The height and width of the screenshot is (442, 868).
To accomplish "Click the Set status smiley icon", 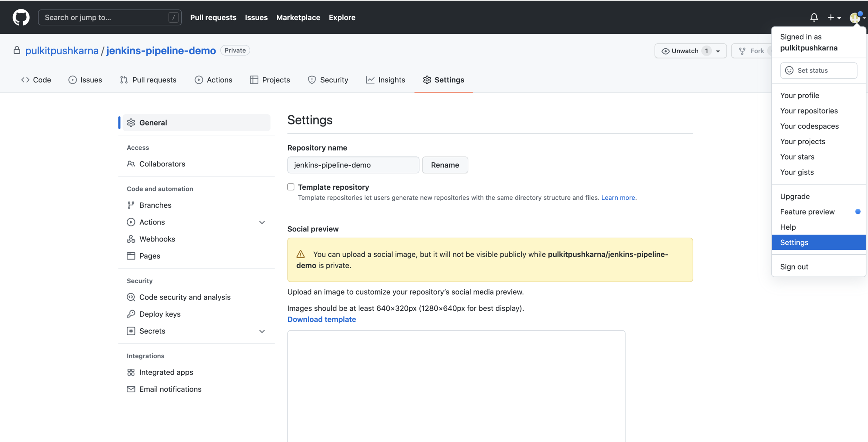I will point(789,71).
